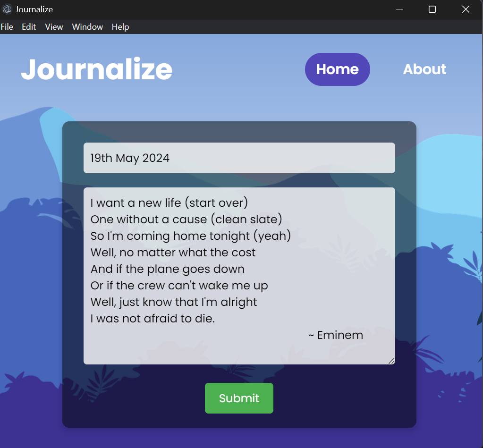Screen dimensions: 483x448
Task: Click the line 'Well, just know that I'm alright'
Action: 173,302
